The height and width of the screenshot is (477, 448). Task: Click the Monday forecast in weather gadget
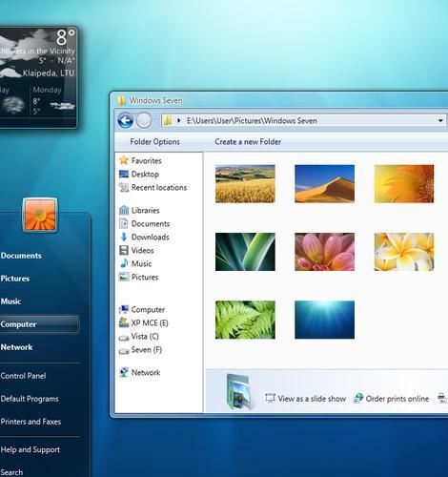(x=53, y=101)
